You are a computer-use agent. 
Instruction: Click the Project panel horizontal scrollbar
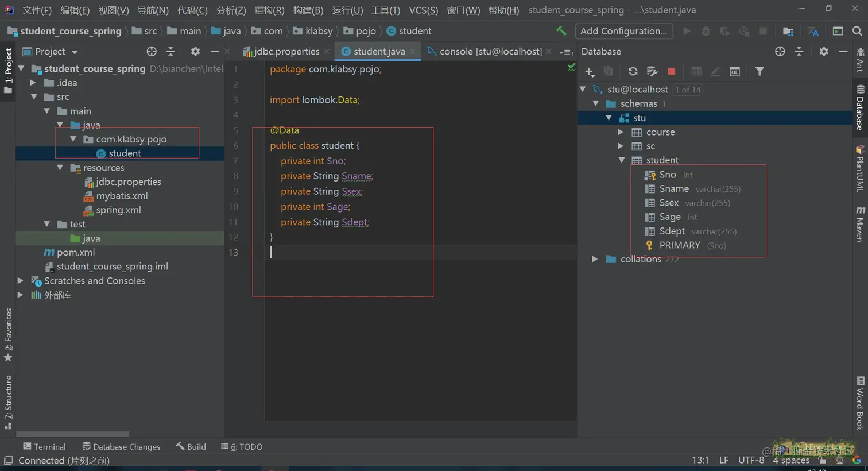coord(72,434)
